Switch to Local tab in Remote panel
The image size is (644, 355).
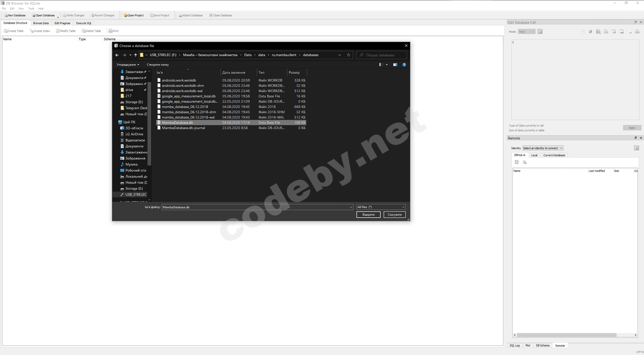(x=534, y=155)
